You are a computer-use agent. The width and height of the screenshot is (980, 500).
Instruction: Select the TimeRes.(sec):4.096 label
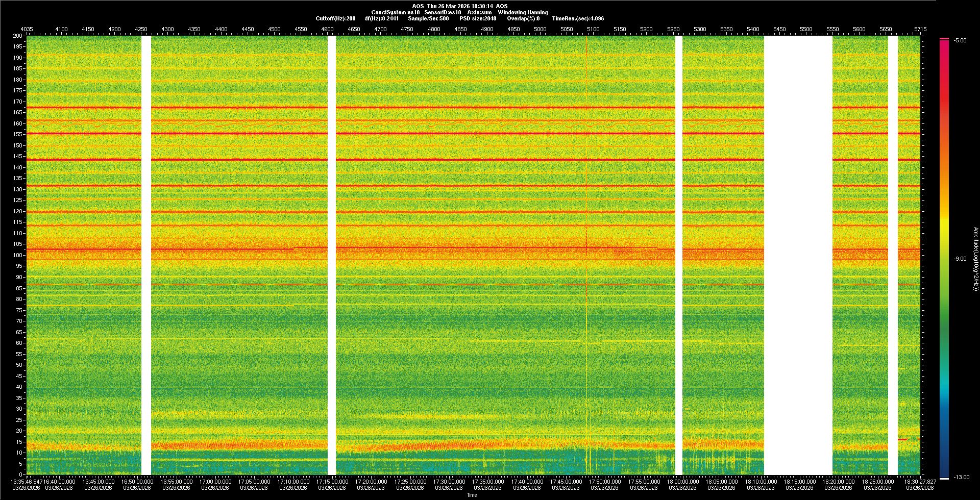(578, 18)
